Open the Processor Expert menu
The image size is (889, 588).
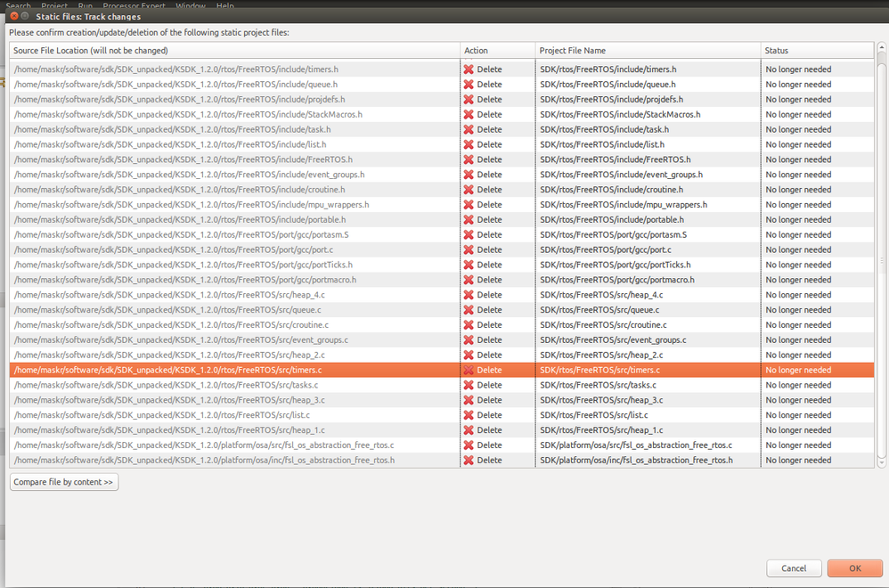[x=134, y=5]
